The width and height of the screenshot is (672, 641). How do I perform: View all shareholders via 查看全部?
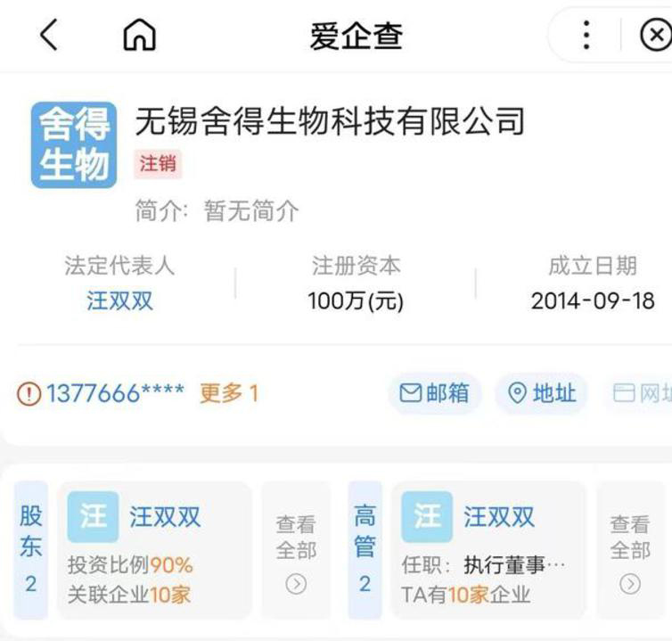coord(295,551)
